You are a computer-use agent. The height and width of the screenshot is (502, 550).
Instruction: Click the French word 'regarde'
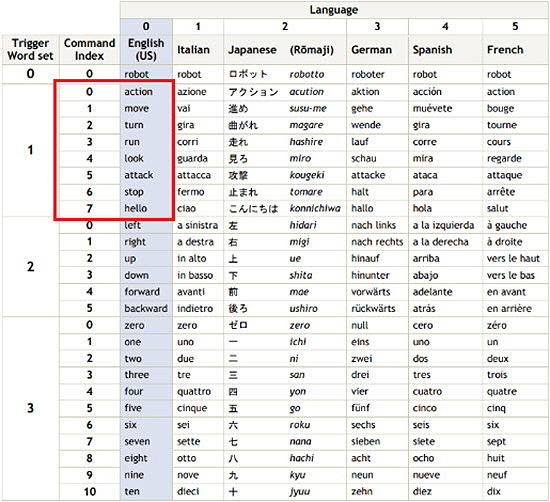pos(504,159)
